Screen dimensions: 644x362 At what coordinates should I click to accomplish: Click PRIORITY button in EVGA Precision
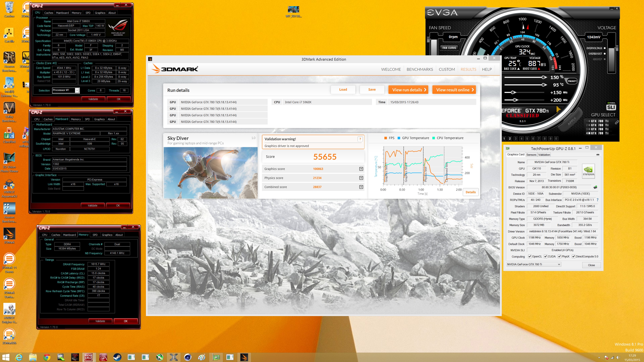[x=572, y=81]
